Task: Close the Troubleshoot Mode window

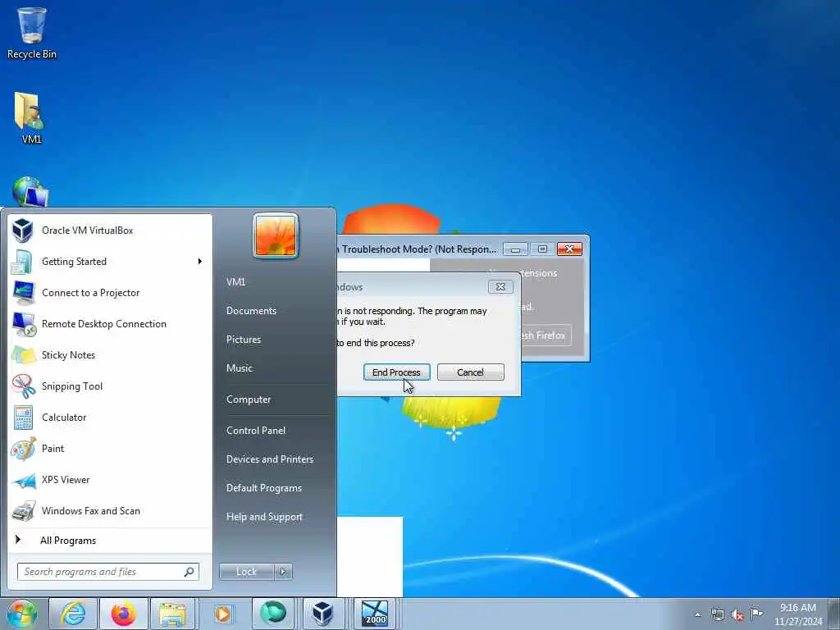Action: click(x=569, y=249)
